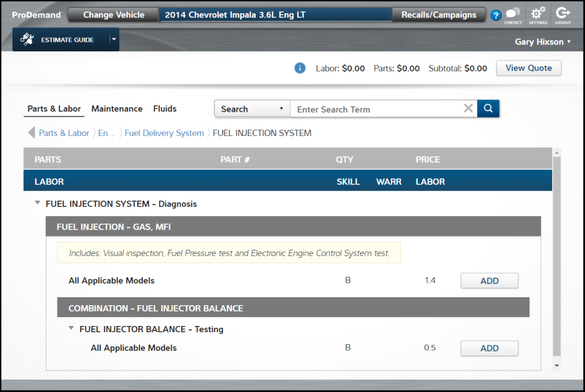Open the Search type dropdown
Viewport: 585px width, 392px height.
click(252, 109)
